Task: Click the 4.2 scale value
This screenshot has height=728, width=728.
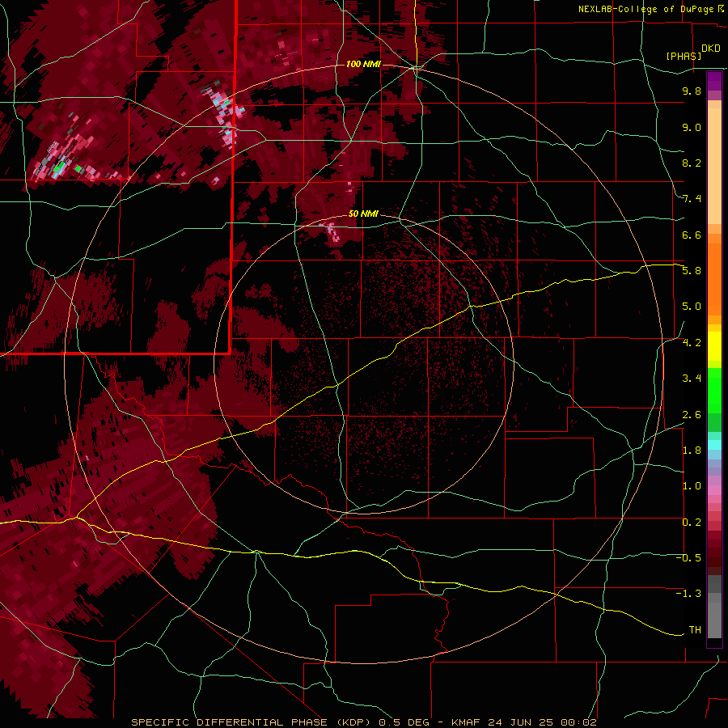Action: coord(692,343)
